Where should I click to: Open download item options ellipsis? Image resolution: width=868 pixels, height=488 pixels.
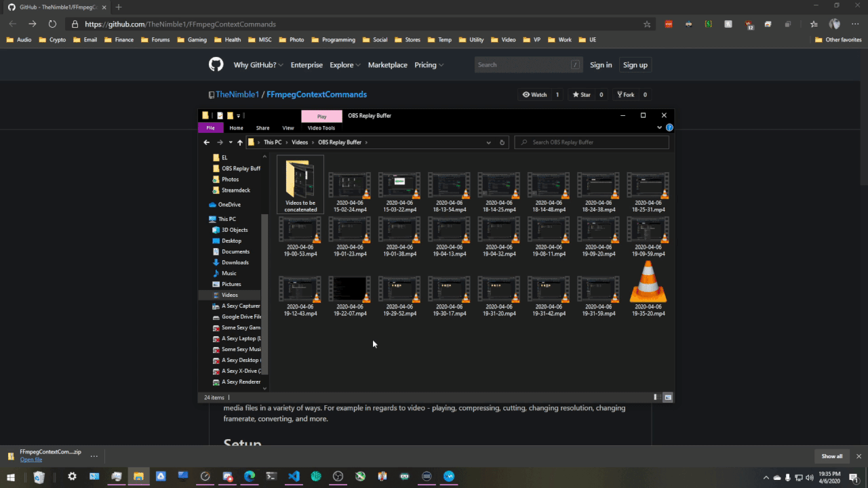pyautogui.click(x=94, y=455)
